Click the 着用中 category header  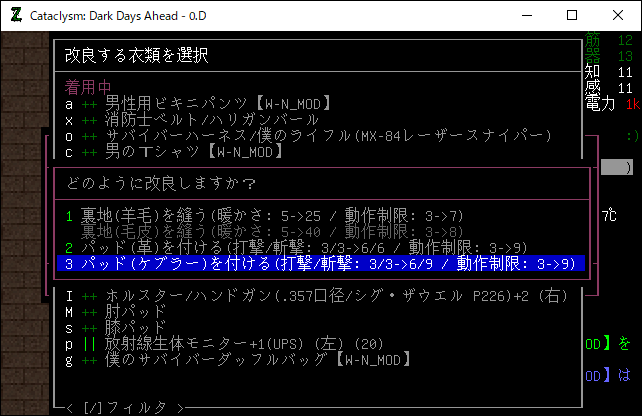click(88, 87)
